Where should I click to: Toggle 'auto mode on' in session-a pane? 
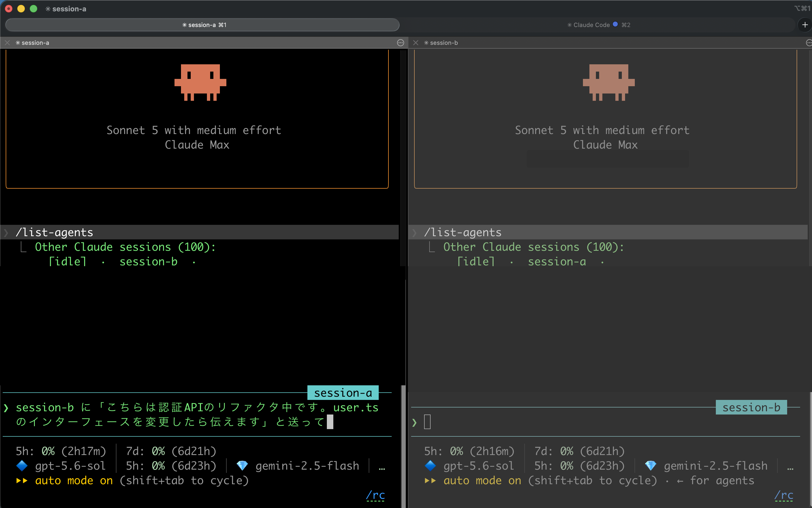pos(74,481)
